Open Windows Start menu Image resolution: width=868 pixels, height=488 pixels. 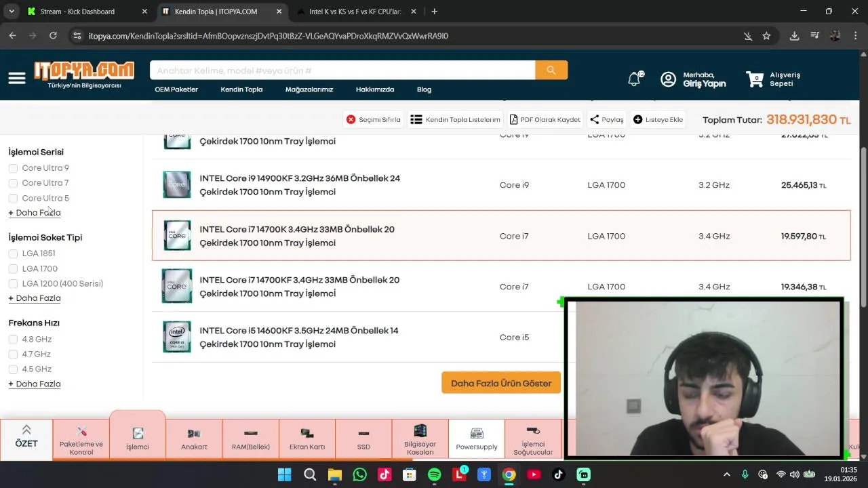coord(284,474)
